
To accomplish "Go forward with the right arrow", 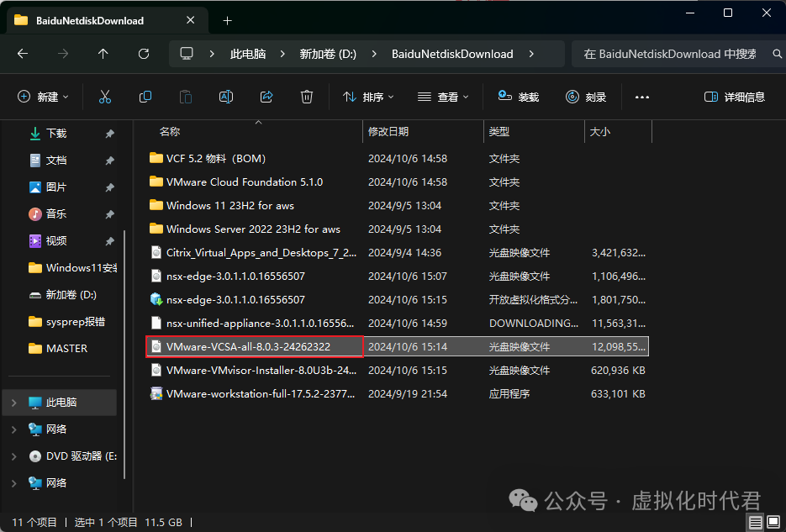I will tap(63, 54).
